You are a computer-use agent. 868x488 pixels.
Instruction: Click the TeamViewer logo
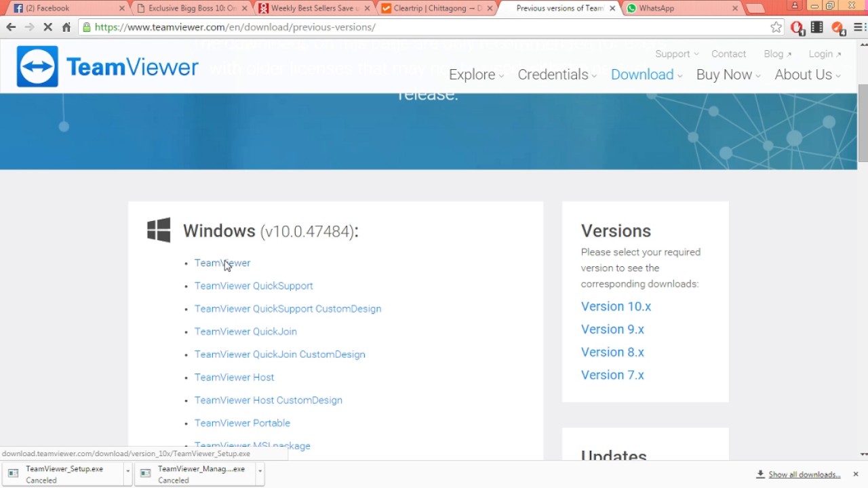(x=108, y=66)
